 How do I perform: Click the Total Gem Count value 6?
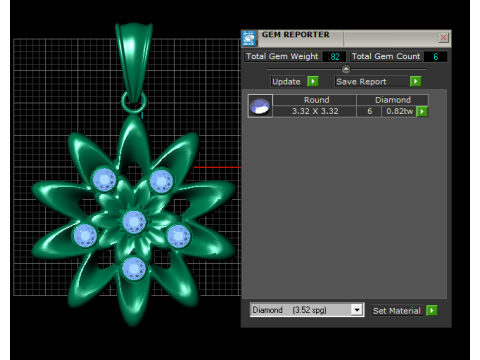point(435,56)
